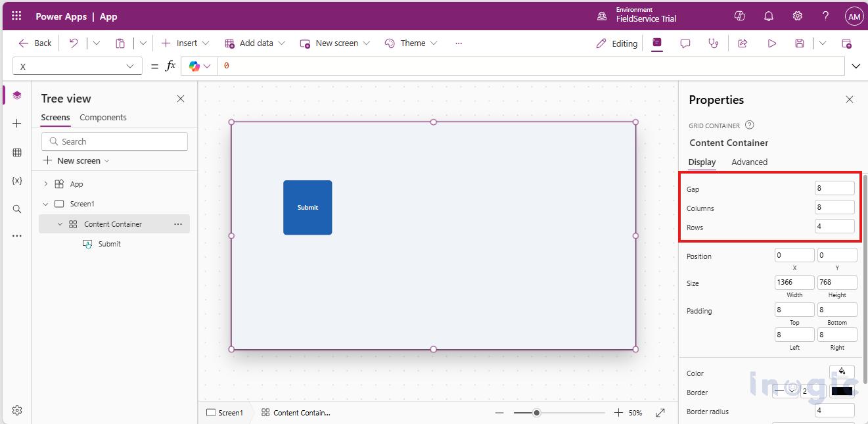Expand the App node in Tree view
Screen dimensions: 868x424
[x=45, y=184]
